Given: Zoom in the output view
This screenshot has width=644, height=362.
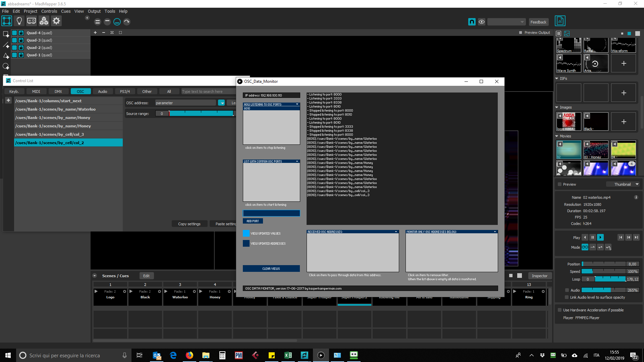Looking at the screenshot, I should (x=95, y=33).
